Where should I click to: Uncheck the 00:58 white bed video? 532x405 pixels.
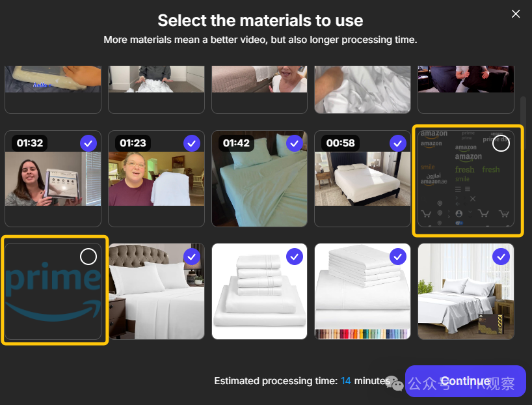(398, 143)
